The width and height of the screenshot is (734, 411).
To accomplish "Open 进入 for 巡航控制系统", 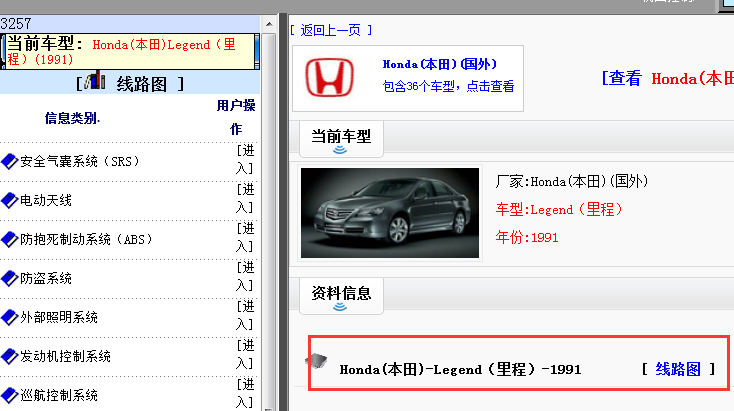I will click(245, 393).
